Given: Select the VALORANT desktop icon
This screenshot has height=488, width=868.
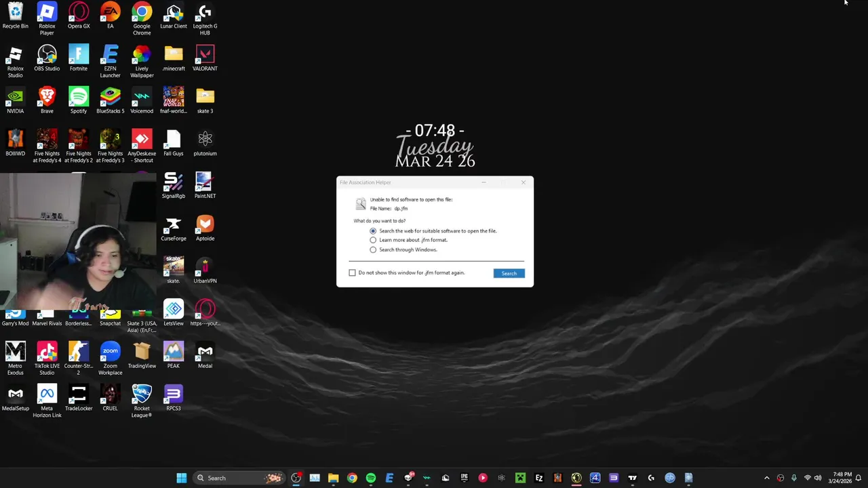Looking at the screenshot, I should pos(205,59).
